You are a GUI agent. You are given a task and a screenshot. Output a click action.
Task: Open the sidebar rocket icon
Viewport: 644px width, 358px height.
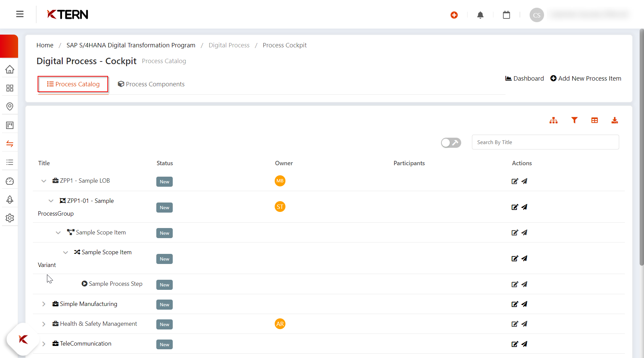coord(10,199)
